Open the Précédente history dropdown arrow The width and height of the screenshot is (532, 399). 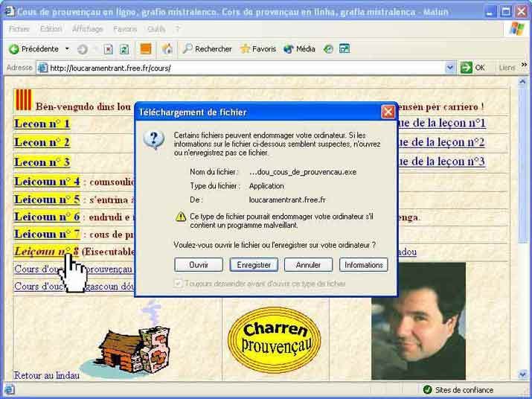pyautogui.click(x=67, y=49)
